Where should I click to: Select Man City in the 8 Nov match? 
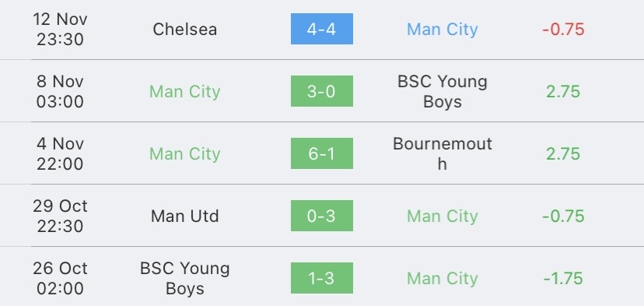tap(185, 92)
